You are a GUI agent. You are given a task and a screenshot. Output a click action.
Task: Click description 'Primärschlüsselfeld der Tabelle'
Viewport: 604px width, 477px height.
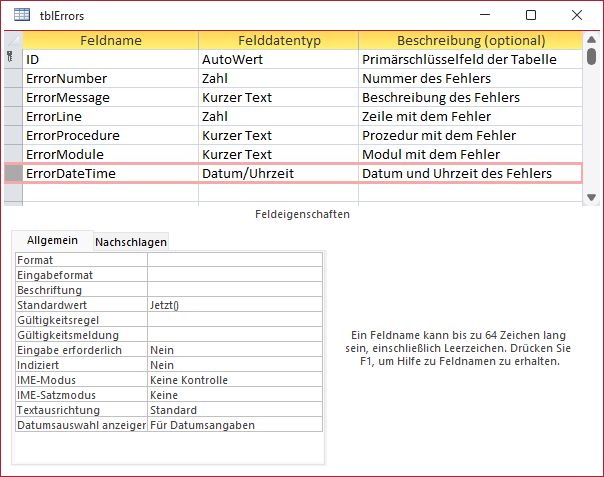[471, 59]
